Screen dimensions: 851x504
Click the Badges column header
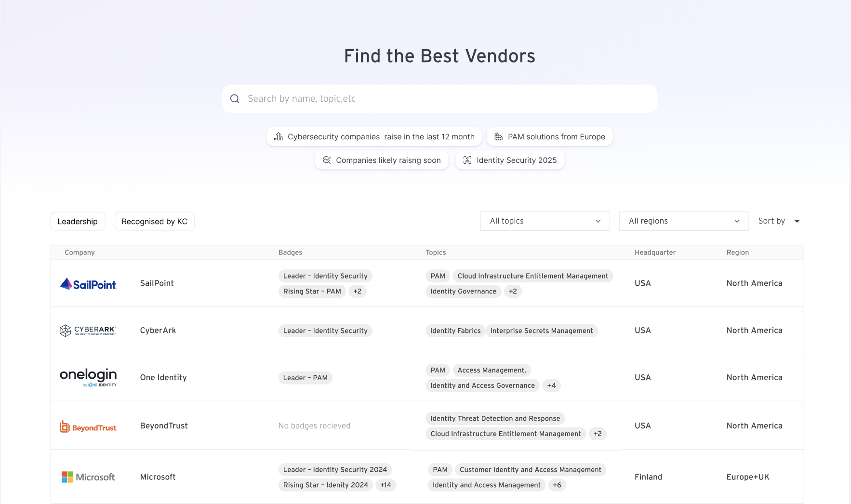click(x=290, y=252)
